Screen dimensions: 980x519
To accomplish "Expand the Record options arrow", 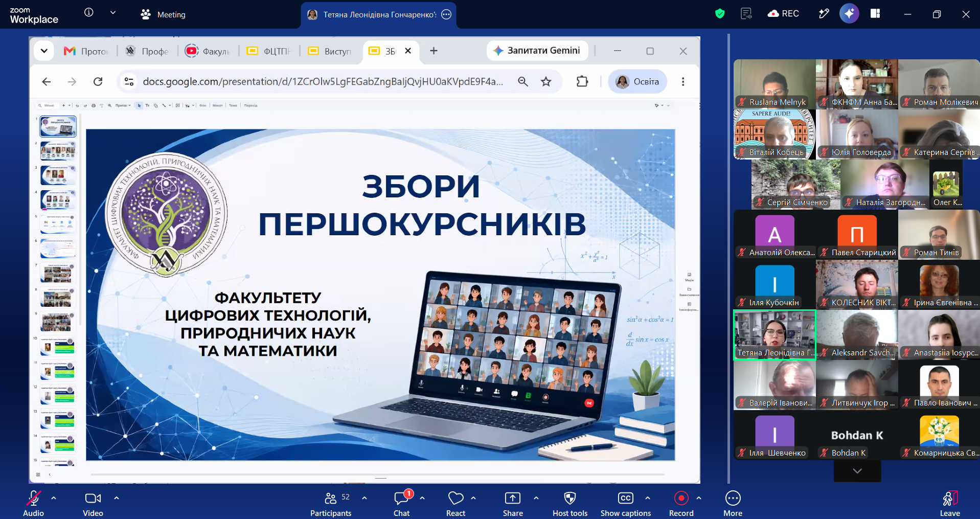I will click(699, 498).
